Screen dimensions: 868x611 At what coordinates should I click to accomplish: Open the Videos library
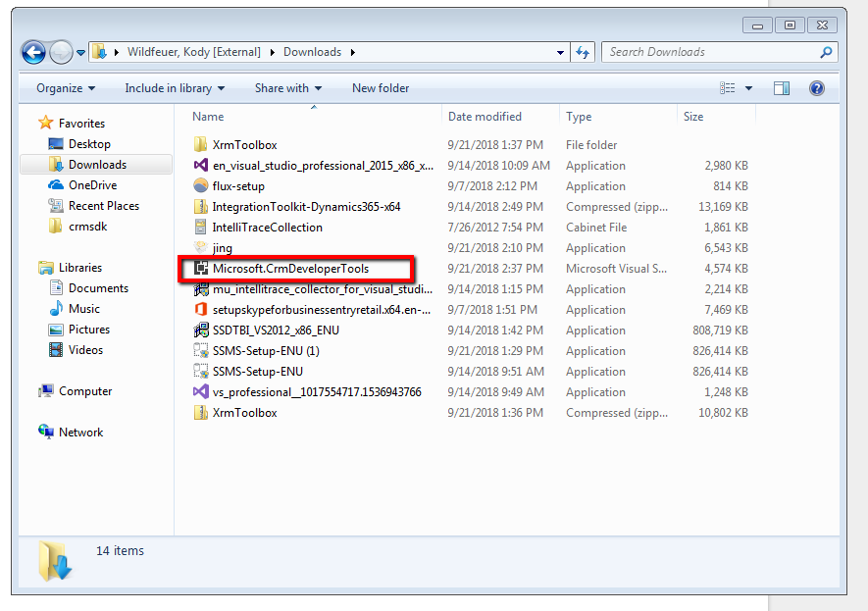76,349
